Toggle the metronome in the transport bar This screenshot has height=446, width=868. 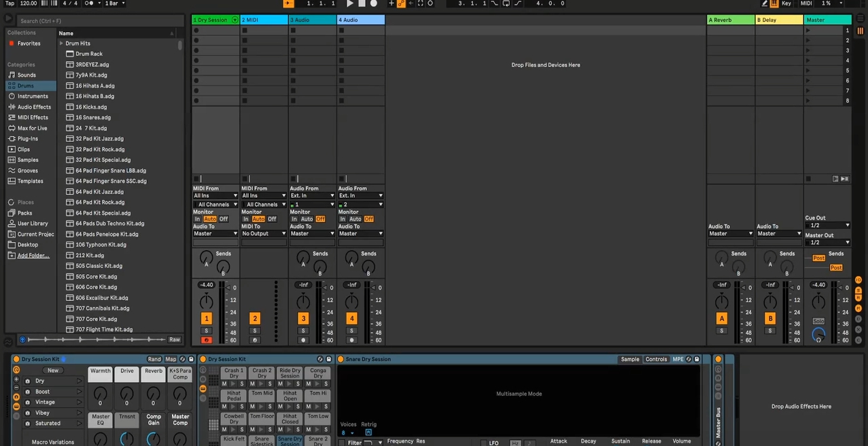(90, 3)
